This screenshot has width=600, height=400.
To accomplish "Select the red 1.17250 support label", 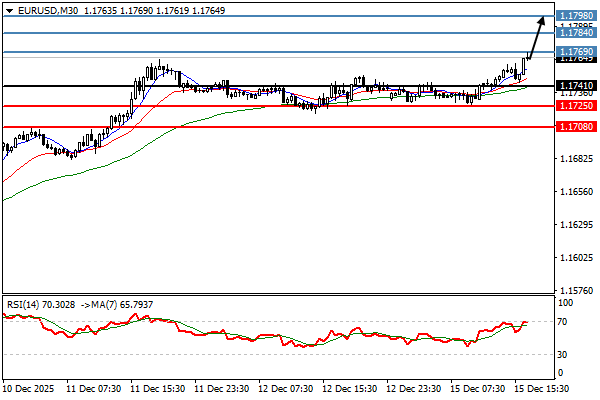I will [577, 105].
